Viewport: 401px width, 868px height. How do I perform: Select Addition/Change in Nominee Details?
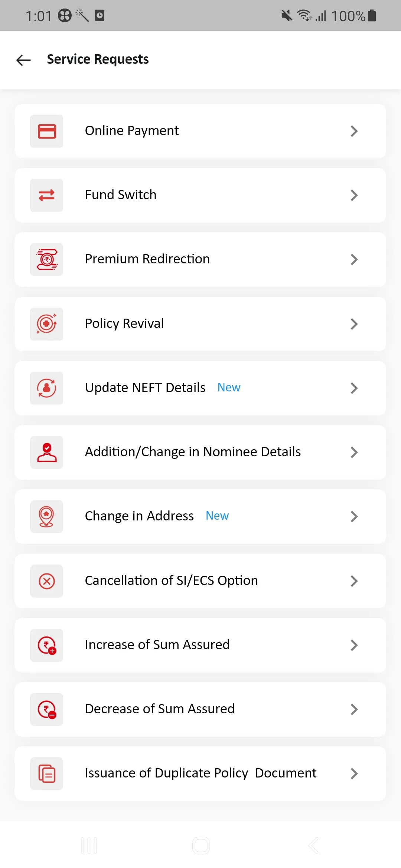[x=193, y=452]
